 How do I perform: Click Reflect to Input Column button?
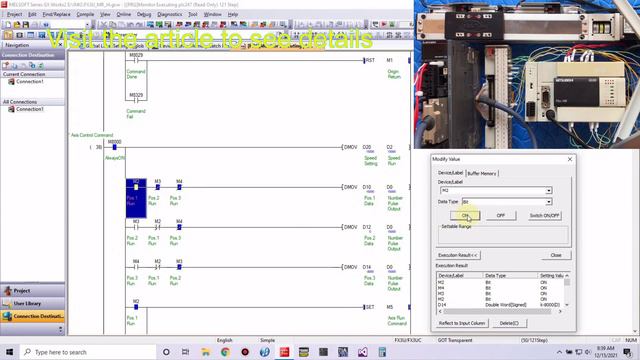click(462, 323)
